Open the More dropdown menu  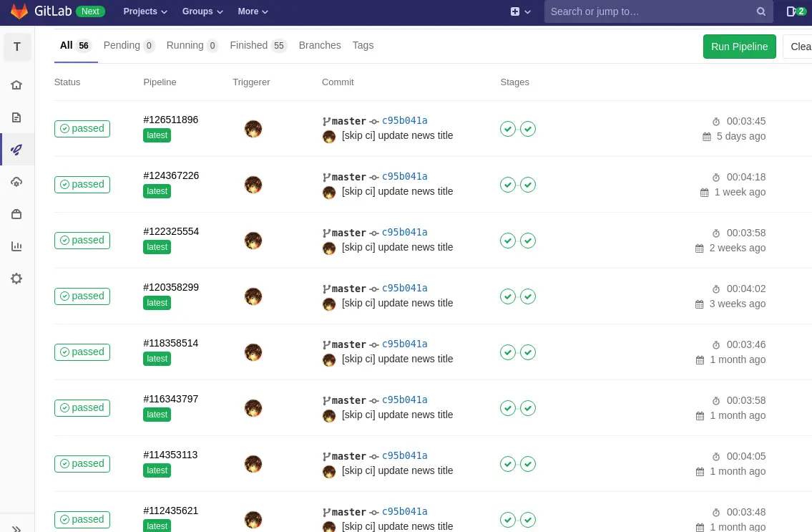point(253,11)
